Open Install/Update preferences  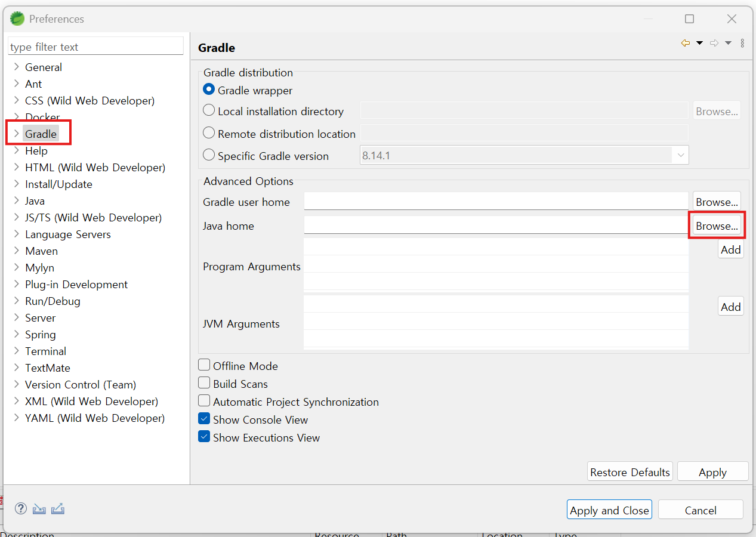(58, 184)
